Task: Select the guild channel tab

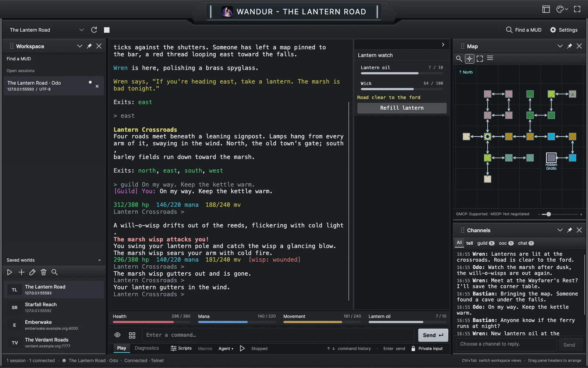Action: point(486,243)
